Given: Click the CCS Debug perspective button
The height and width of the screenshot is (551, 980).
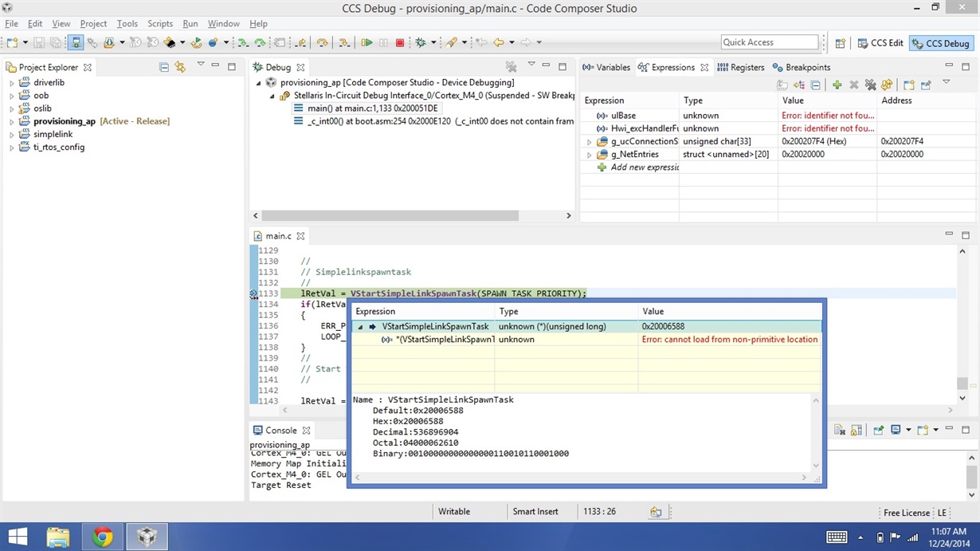Looking at the screenshot, I should click(x=940, y=43).
